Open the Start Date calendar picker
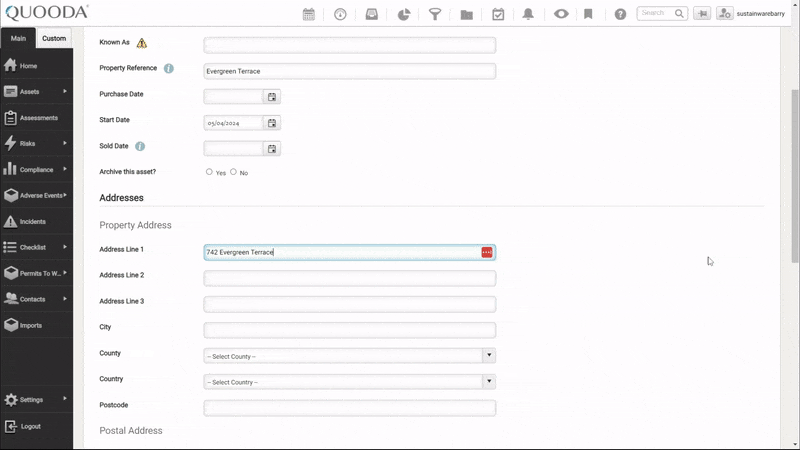This screenshot has width=800, height=450. (x=272, y=123)
